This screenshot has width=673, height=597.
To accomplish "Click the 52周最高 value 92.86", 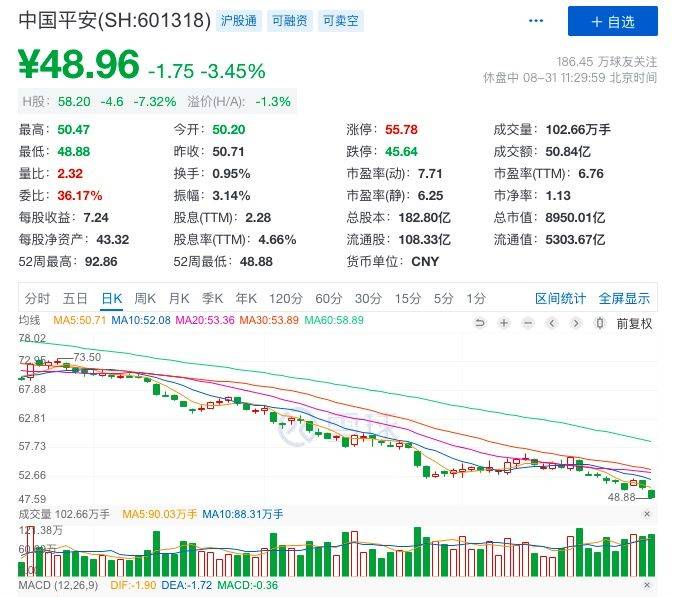I will click(x=101, y=261).
